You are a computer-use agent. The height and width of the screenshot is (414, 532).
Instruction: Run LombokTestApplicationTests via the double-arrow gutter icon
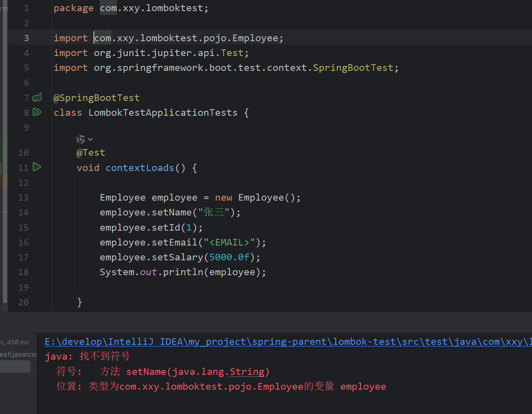coord(37,112)
